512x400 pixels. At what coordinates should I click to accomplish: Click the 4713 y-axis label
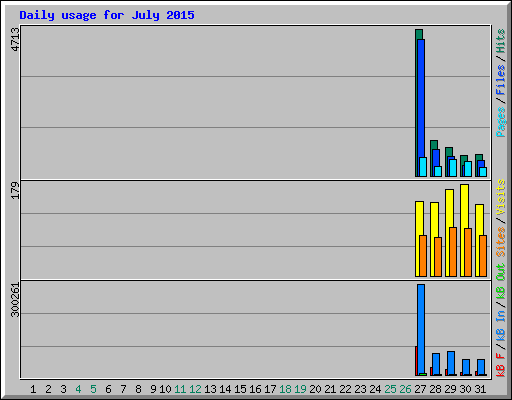[x=15, y=39]
